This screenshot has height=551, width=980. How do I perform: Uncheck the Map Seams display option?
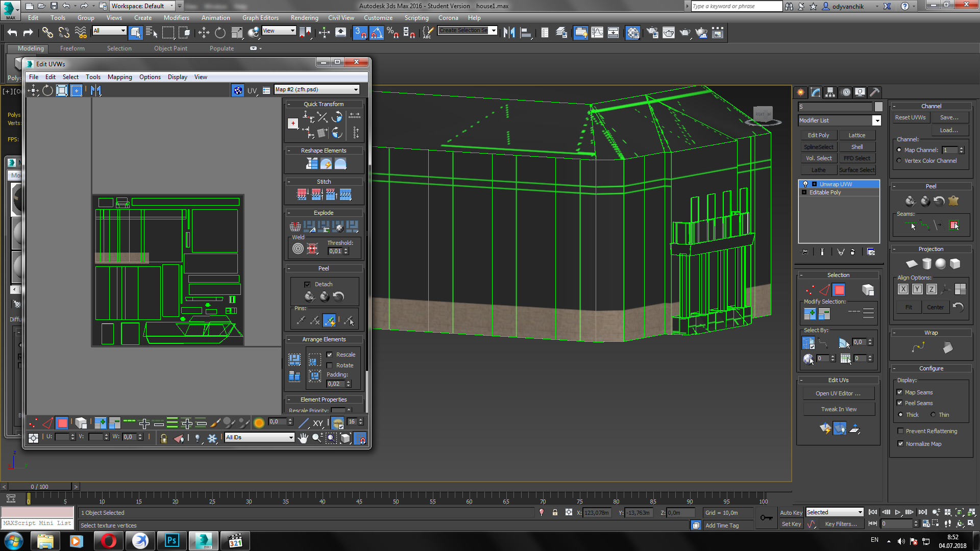[x=900, y=392]
